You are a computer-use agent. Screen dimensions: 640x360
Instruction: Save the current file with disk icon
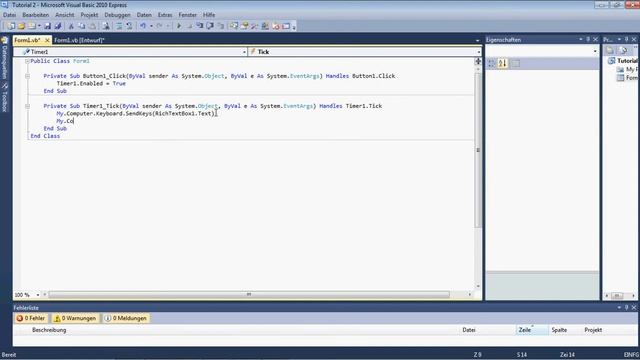pos(47,26)
